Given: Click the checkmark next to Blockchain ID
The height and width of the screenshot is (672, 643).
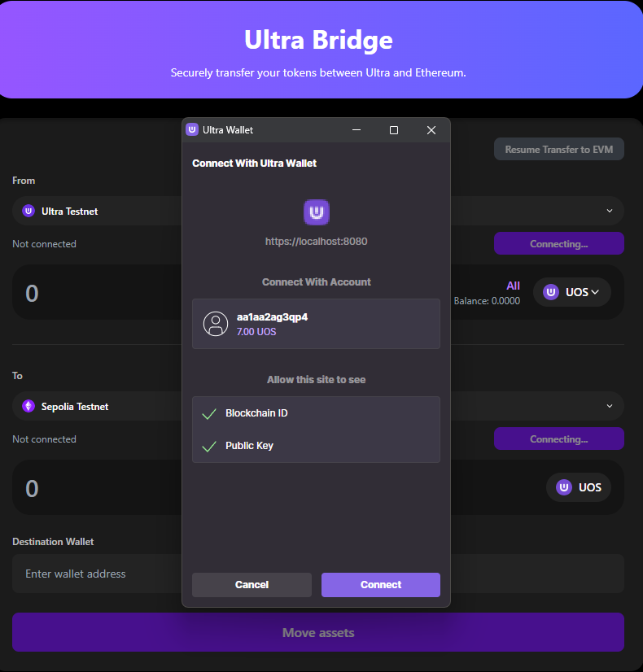Looking at the screenshot, I should pos(209,412).
